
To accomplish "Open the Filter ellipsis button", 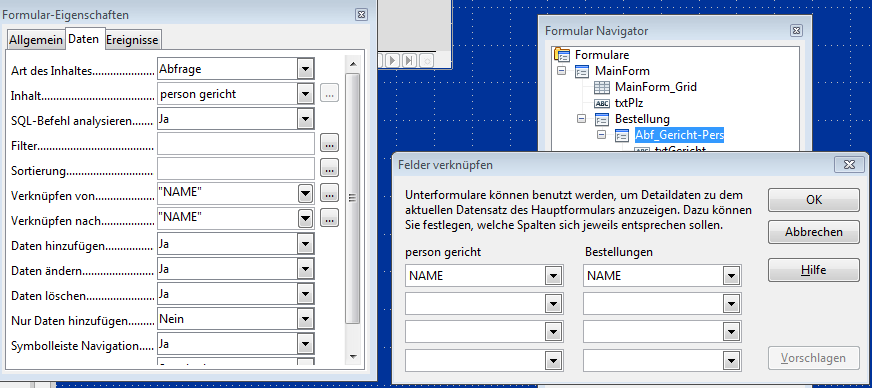I will 329,144.
